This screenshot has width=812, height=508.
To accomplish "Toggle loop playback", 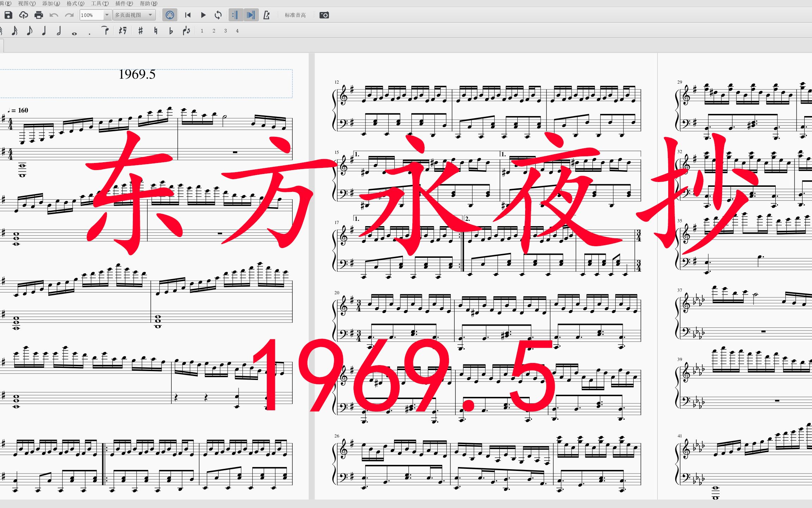I will tap(219, 15).
